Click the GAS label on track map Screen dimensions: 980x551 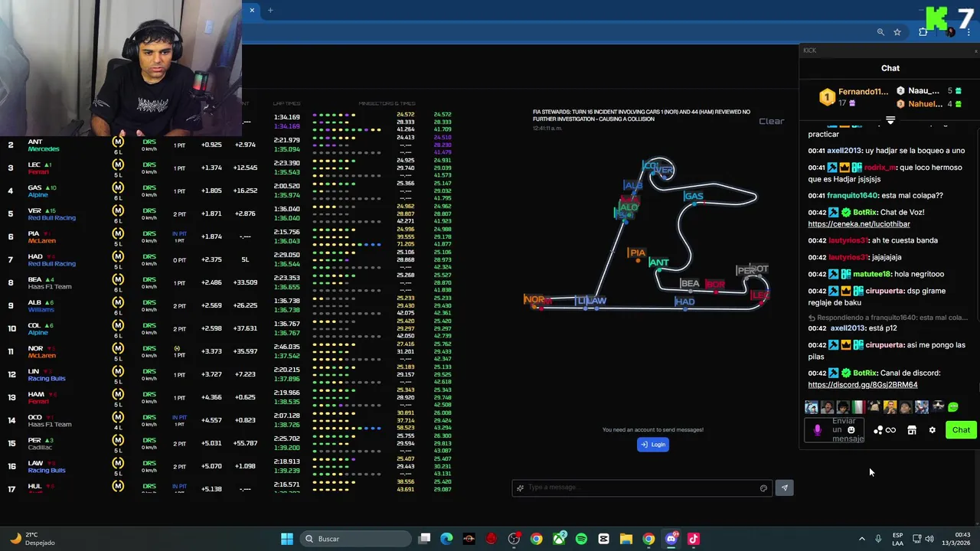coord(694,197)
